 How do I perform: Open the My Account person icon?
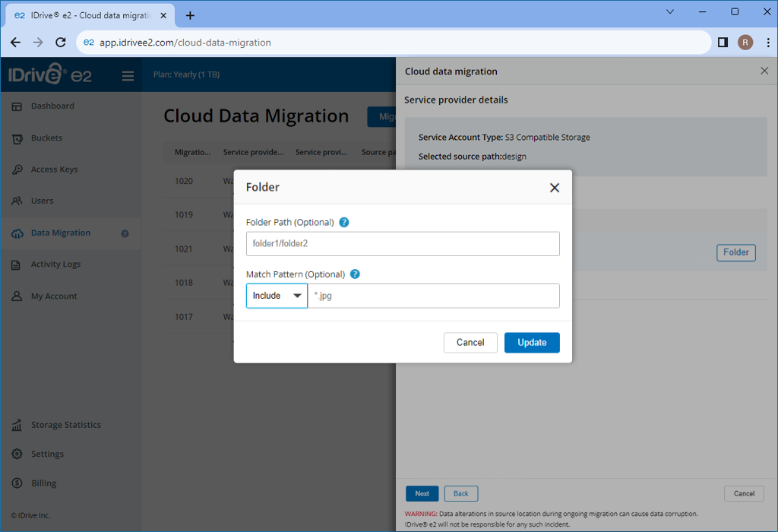[17, 296]
